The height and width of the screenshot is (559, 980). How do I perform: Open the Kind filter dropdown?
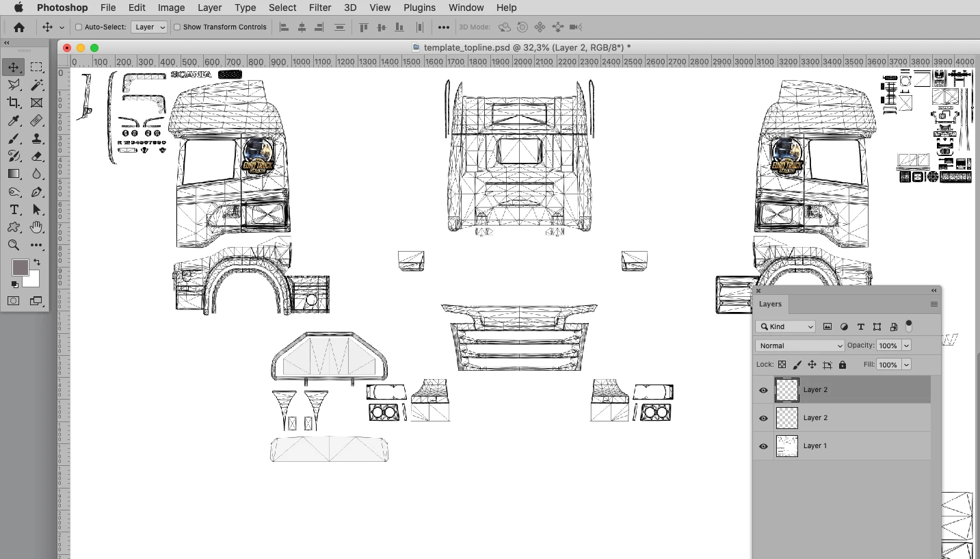[x=786, y=327]
